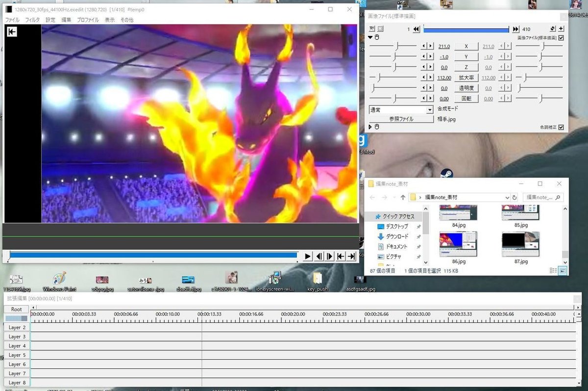Select デスクトップ in Explorer quick access

[x=397, y=227]
